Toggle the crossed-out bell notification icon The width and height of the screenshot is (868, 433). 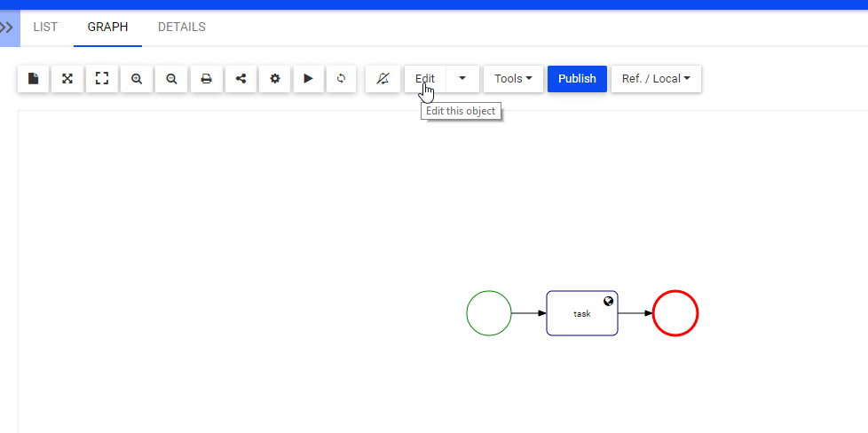[x=383, y=79]
